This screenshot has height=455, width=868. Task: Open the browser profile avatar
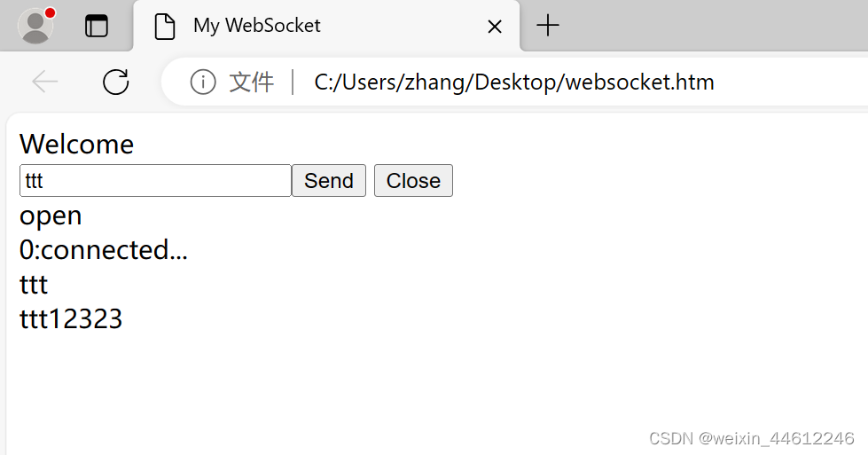click(35, 26)
